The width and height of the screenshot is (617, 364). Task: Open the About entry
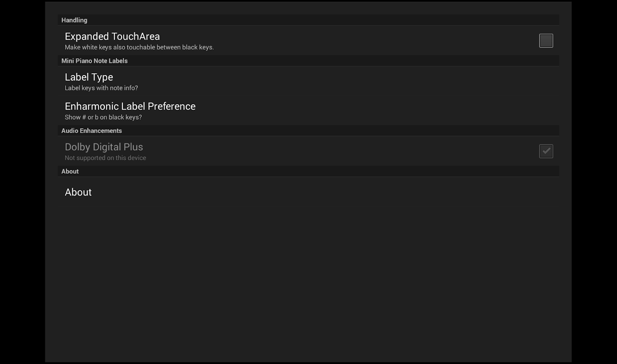point(78,192)
